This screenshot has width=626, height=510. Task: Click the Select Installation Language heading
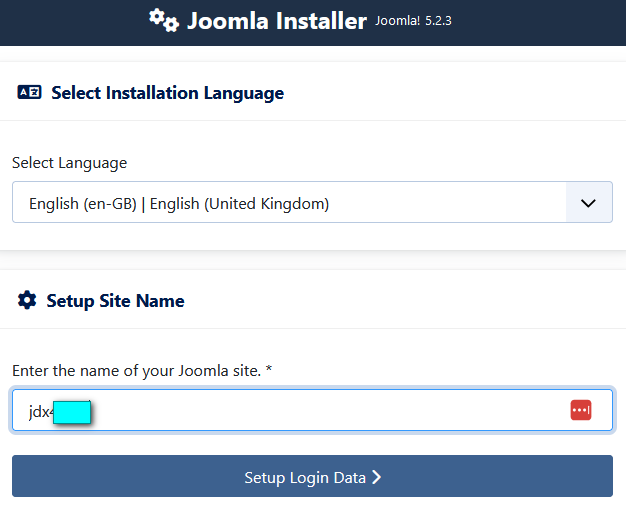[x=168, y=93]
